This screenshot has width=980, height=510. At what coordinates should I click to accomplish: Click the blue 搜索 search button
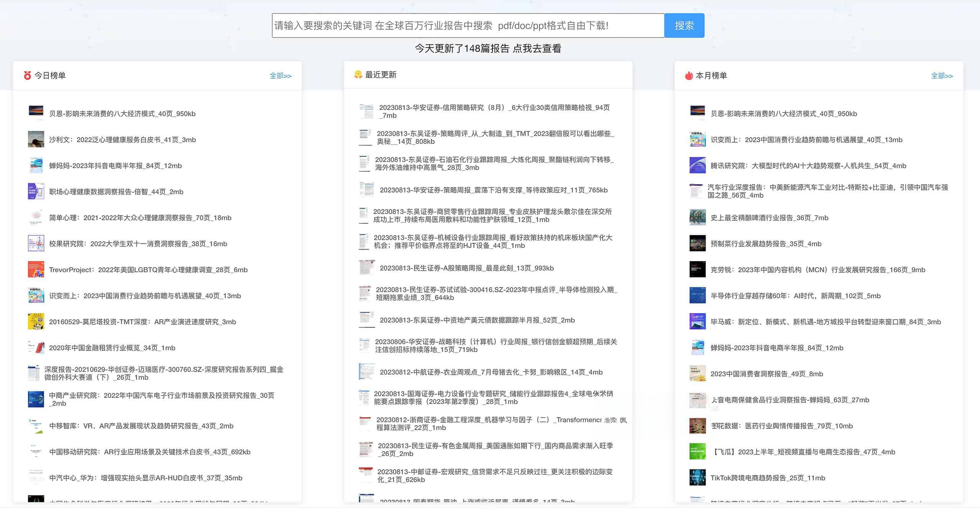684,26
